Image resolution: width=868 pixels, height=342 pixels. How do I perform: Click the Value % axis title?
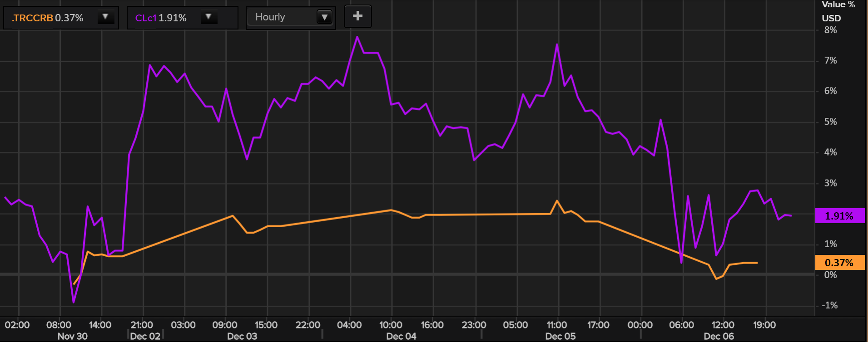coord(838,5)
